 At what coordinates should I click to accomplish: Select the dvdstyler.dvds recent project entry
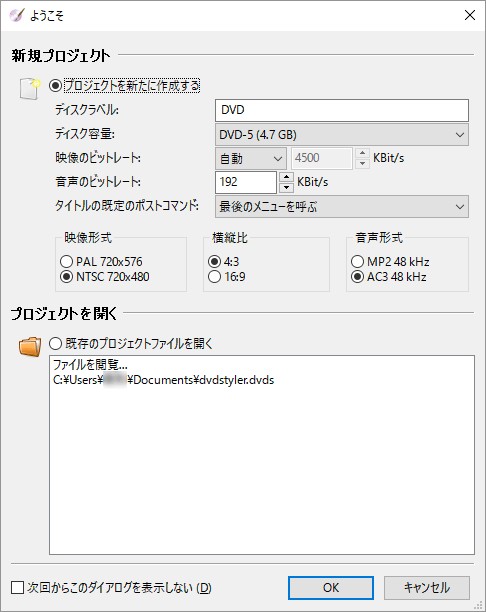[x=164, y=380]
